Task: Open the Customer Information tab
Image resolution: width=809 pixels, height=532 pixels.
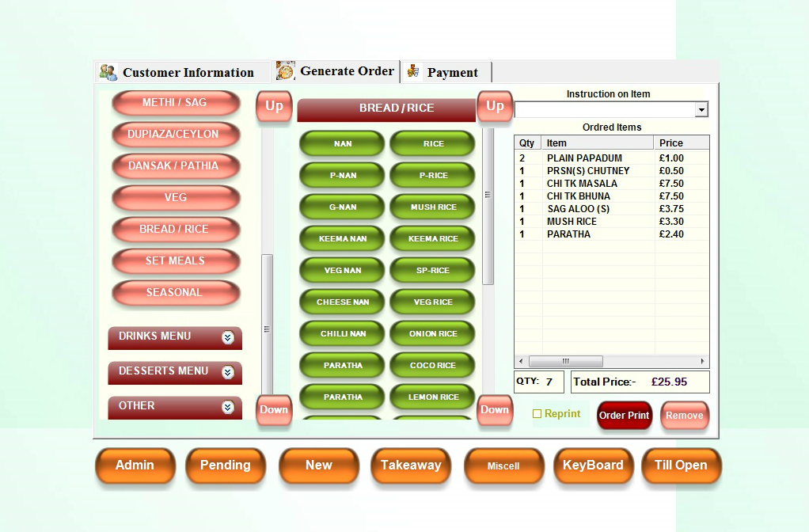Action: coord(188,73)
